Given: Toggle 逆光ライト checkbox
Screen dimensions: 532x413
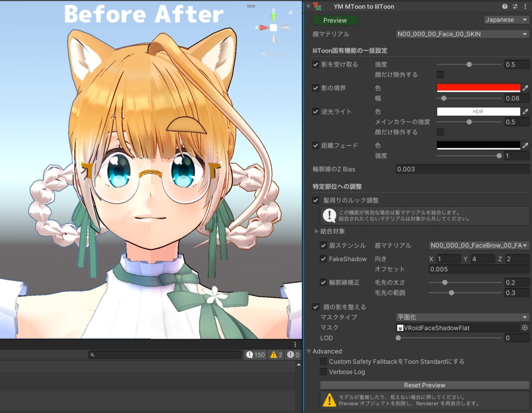Looking at the screenshot, I should coord(315,111).
